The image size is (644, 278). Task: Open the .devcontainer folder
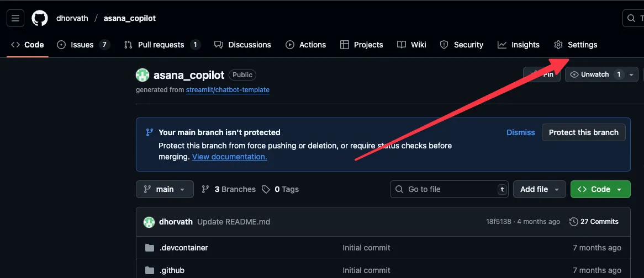(x=184, y=248)
